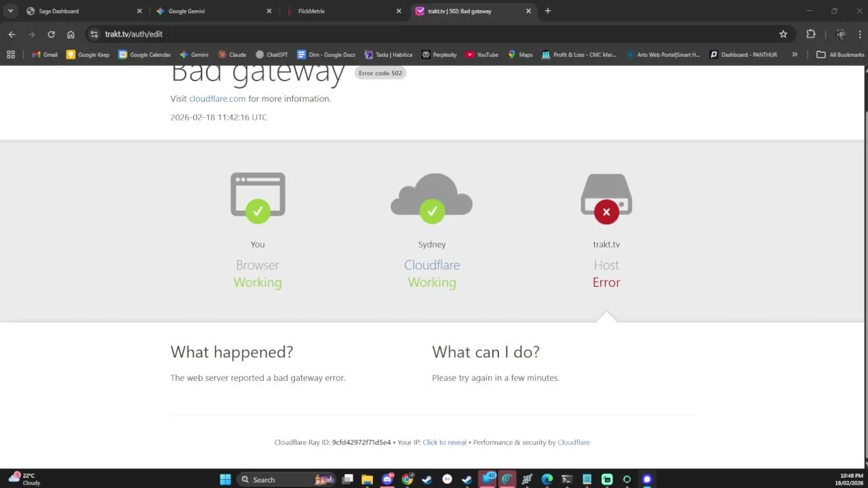Open the Terminal icon in the taskbar
The height and width of the screenshot is (488, 868).
click(567, 479)
